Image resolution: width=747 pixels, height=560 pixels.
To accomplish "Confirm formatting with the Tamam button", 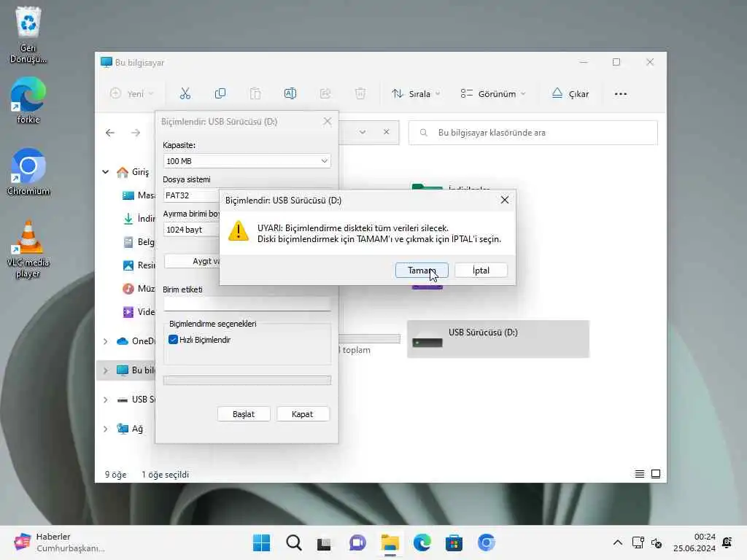I will (421, 271).
